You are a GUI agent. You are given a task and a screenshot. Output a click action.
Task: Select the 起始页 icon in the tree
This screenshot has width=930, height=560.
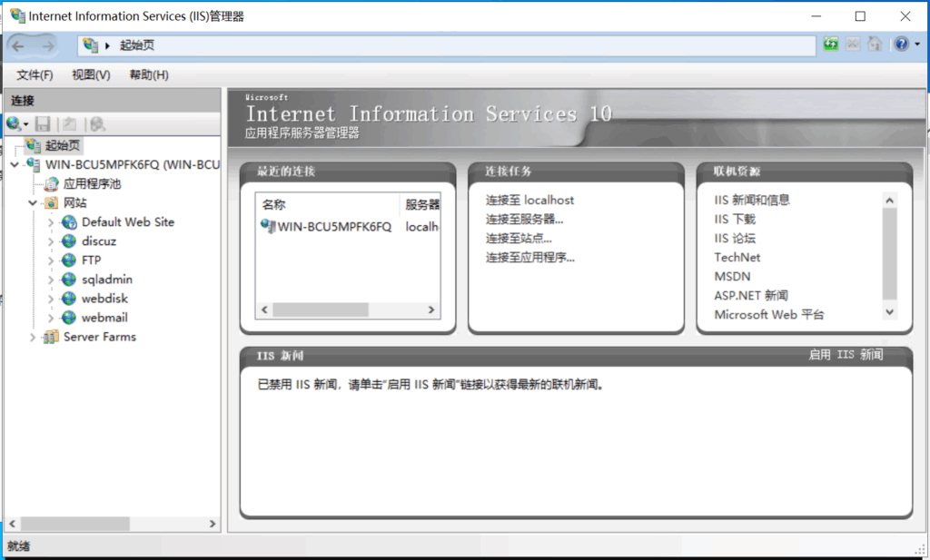(x=34, y=145)
